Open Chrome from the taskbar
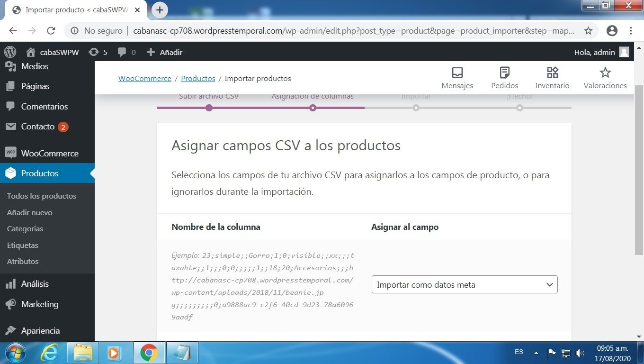 click(149, 353)
